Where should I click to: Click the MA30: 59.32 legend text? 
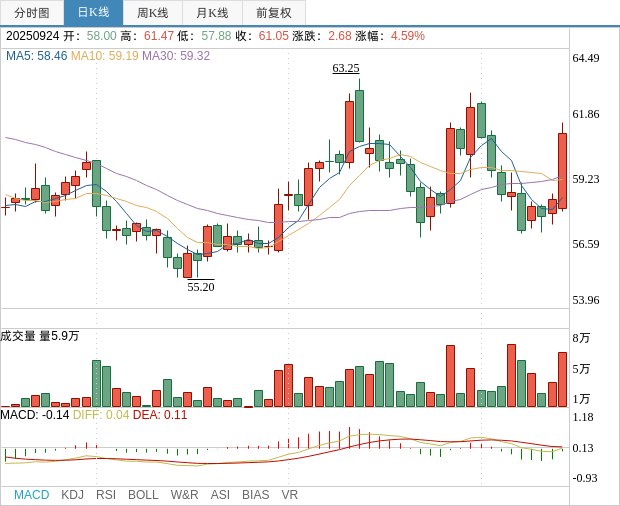(x=176, y=56)
